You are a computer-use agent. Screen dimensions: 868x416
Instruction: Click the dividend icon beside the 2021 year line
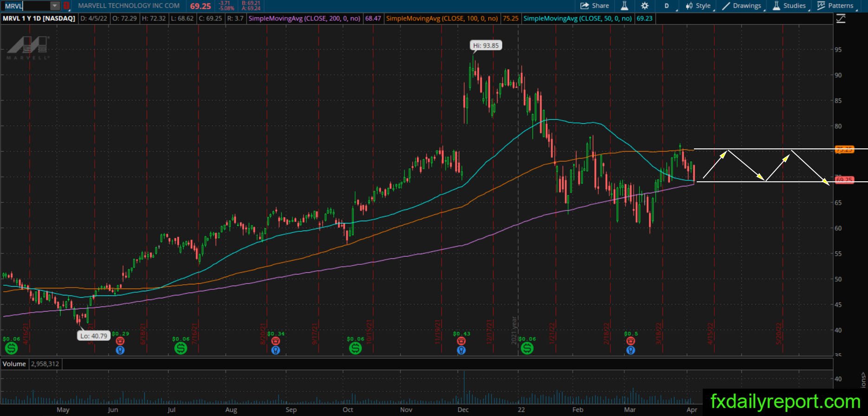coord(527,348)
